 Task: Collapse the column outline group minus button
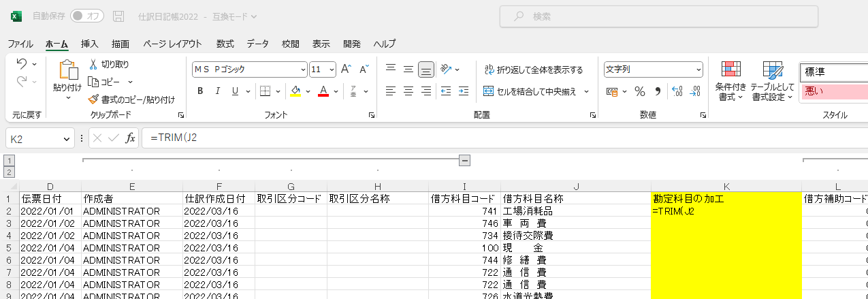click(465, 160)
